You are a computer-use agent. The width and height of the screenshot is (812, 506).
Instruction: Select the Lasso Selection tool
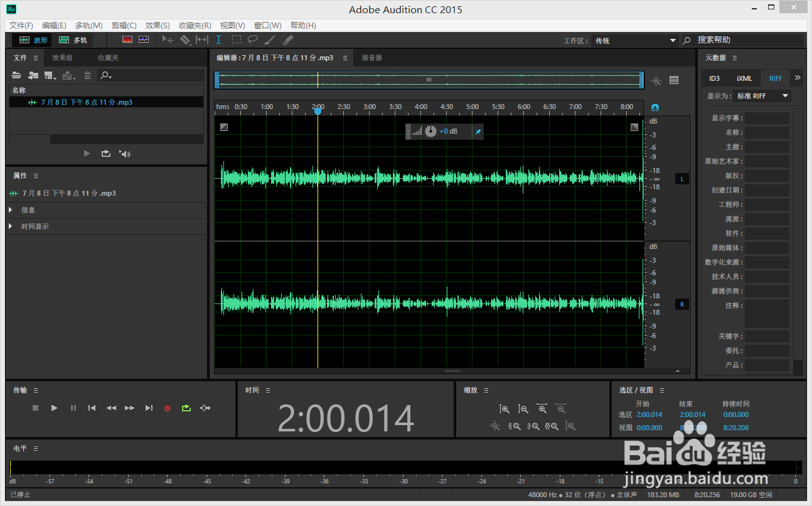coord(252,40)
